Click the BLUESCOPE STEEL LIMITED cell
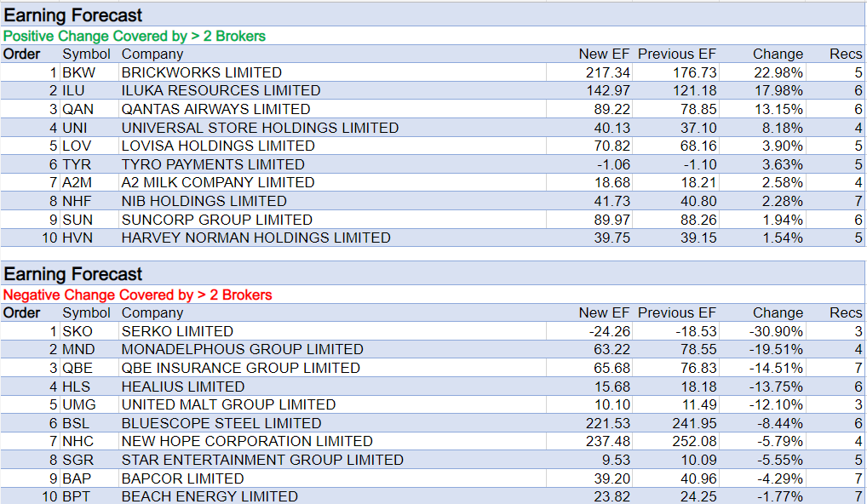867x504 pixels. 221,423
